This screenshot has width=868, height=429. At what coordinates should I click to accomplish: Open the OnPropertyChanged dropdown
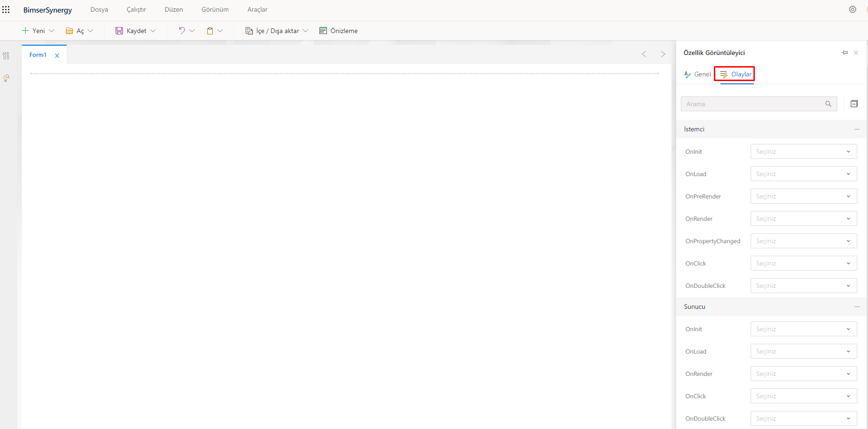804,241
